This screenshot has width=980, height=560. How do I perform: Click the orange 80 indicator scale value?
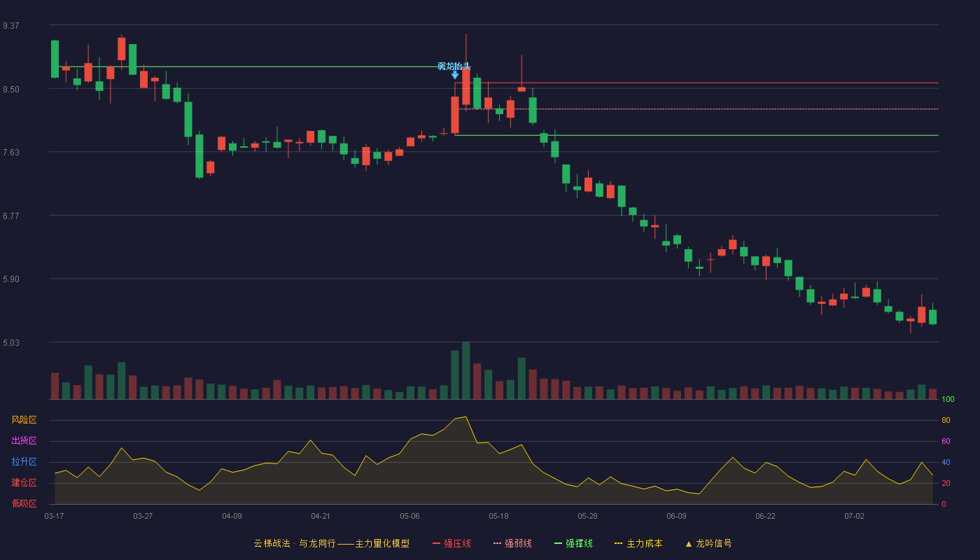click(946, 420)
